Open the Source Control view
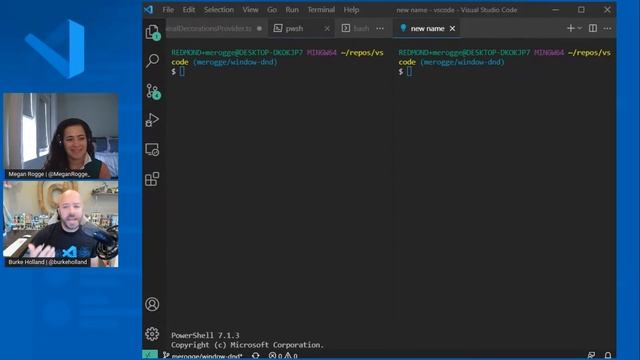The height and width of the screenshot is (360, 640). [153, 91]
